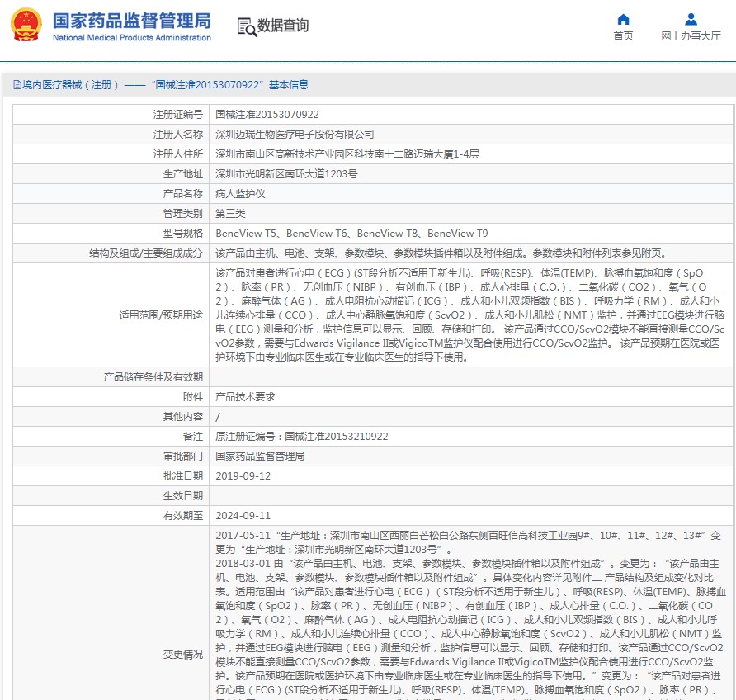Click the 适用范围/预期用途 row label
Image resolution: width=736 pixels, height=700 pixels.
click(161, 315)
